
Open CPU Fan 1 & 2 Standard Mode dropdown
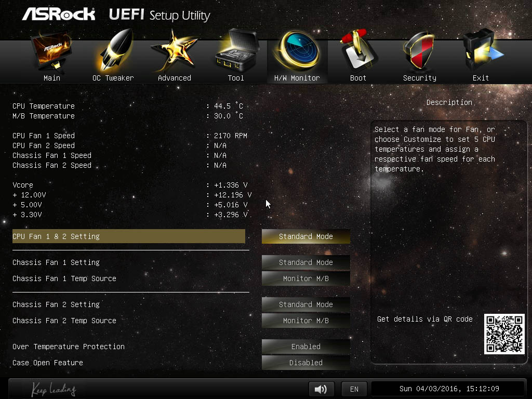click(305, 236)
